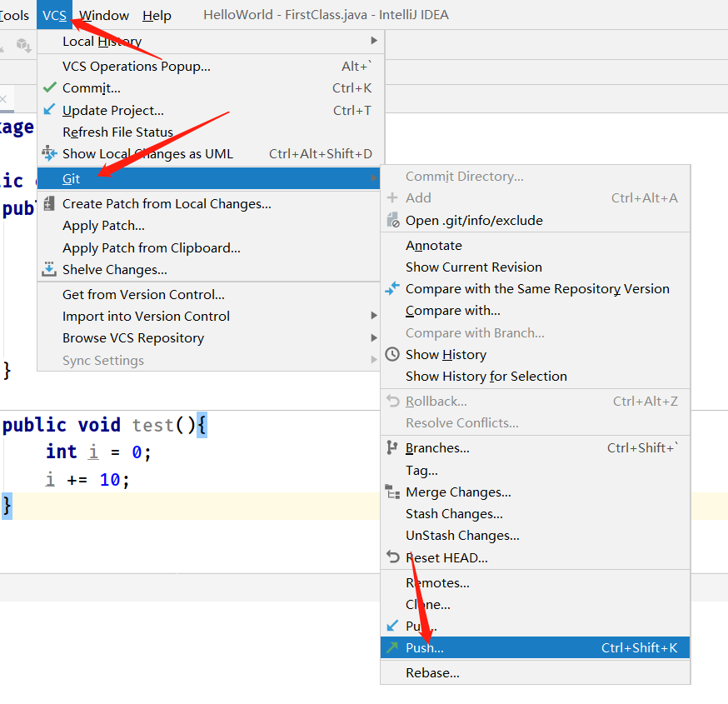Click the Open .git/info/exclude file icon
This screenshot has height=704, width=728.
coord(393,220)
